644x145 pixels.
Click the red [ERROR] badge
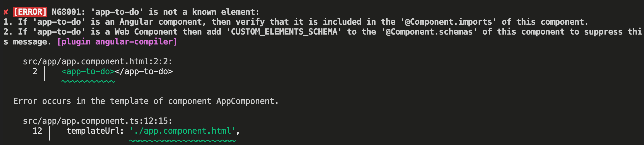[30, 12]
